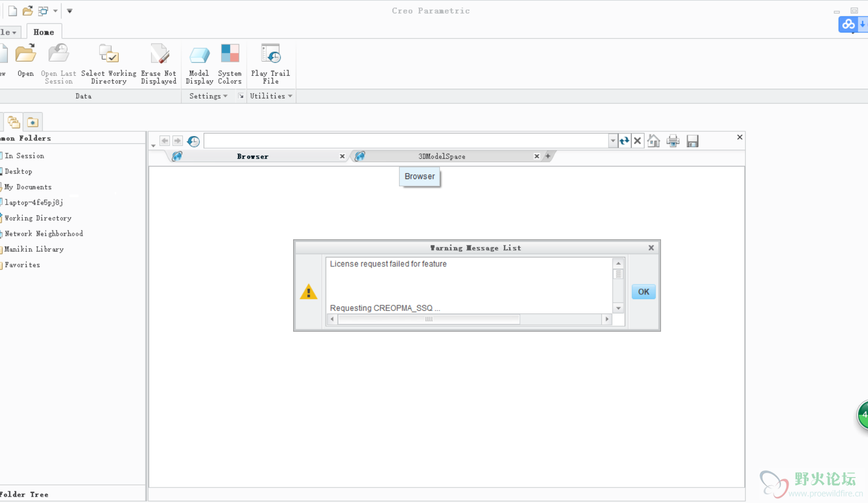
Task: Click the browser address input field
Action: [x=406, y=141]
